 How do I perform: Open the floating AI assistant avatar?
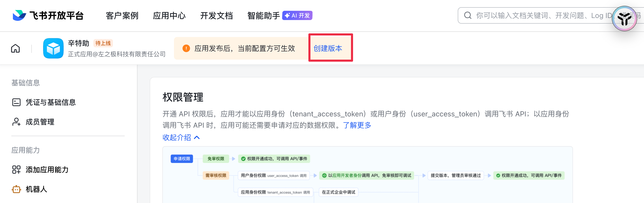(624, 19)
